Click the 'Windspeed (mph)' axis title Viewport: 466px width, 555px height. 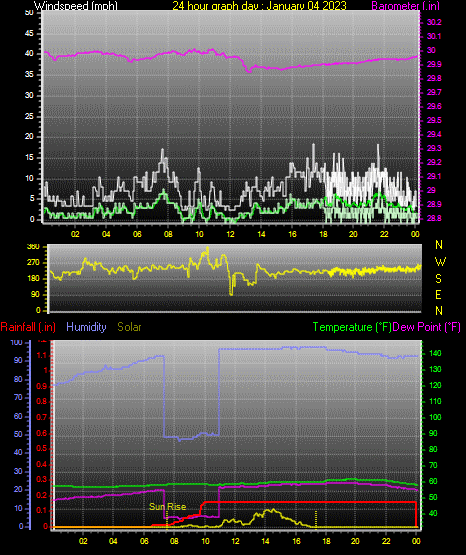click(x=76, y=5)
